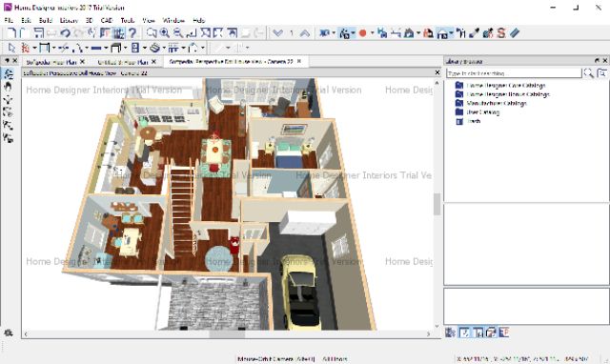Open the wall tools dropdown arrow
610x364 pixels.
[53, 48]
